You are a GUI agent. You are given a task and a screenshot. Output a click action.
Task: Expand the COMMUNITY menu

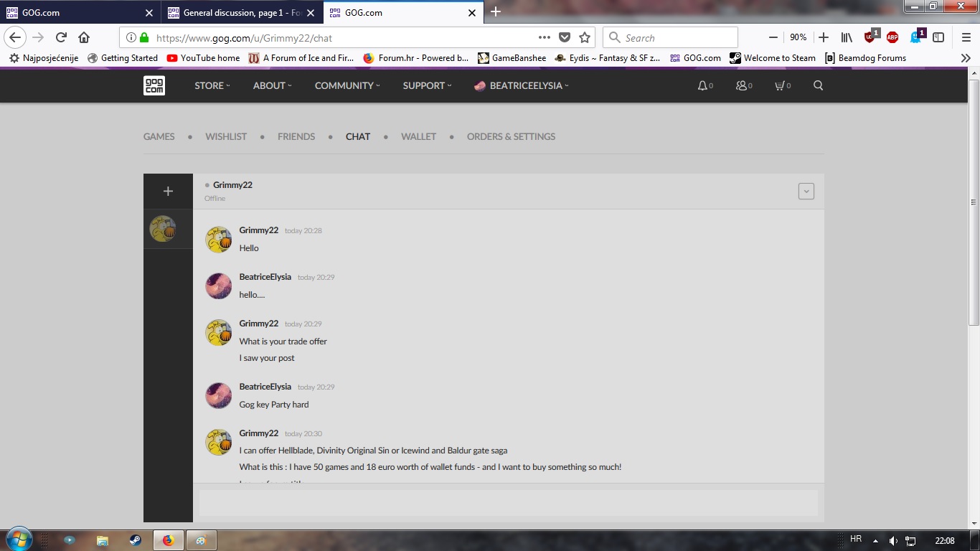347,85
